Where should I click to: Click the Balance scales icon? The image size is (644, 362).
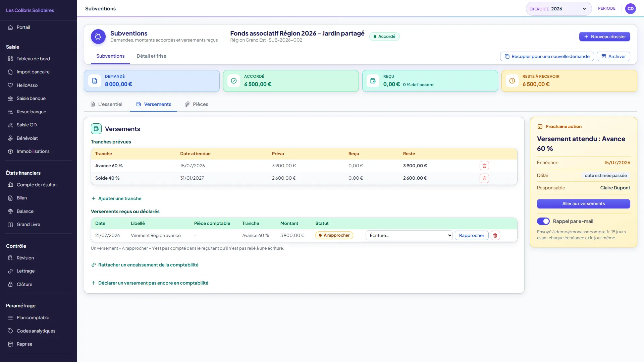pyautogui.click(x=10, y=212)
